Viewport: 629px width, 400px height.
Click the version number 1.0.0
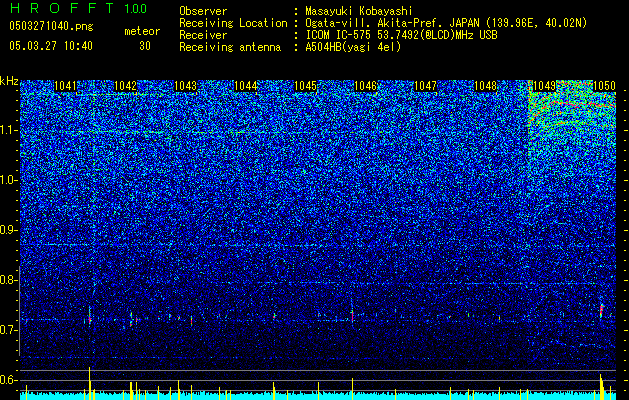pos(135,8)
